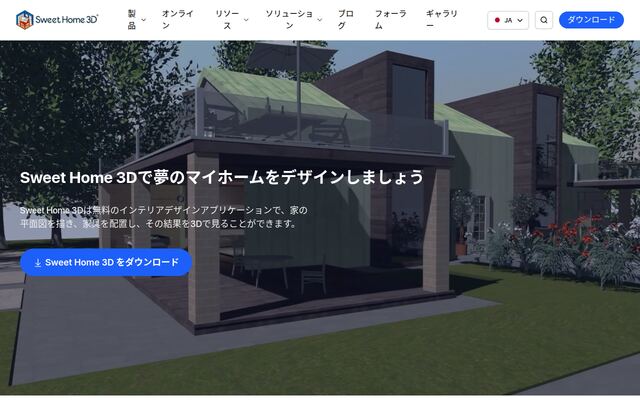Click Sweet Home 3D をダウンロード hero button
Viewport: 640px width, 400px height.
coord(106,262)
